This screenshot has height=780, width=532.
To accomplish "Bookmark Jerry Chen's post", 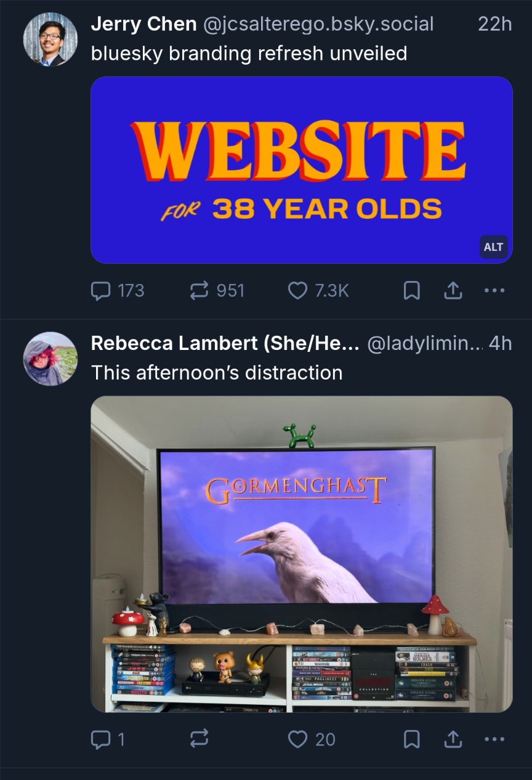I will coord(411,291).
